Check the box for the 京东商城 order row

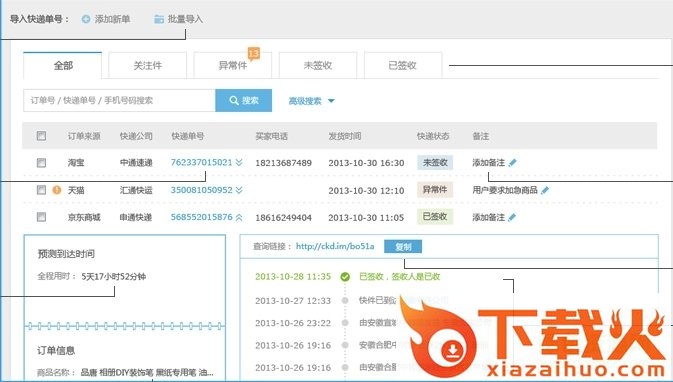click(x=41, y=217)
